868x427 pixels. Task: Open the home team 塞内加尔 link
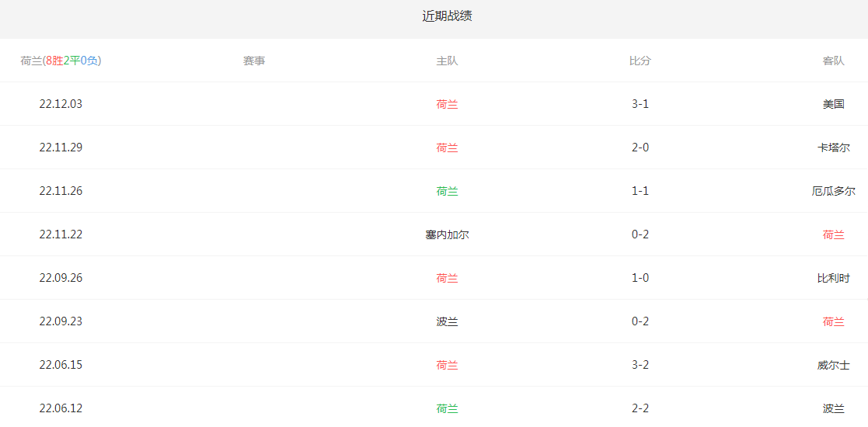[447, 234]
